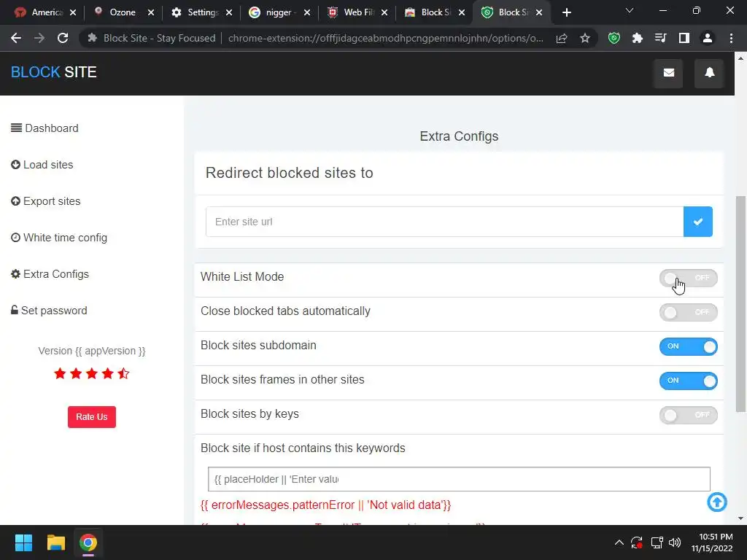Open Chrome three-dot menu
This screenshot has height=560, width=747.
(731, 38)
